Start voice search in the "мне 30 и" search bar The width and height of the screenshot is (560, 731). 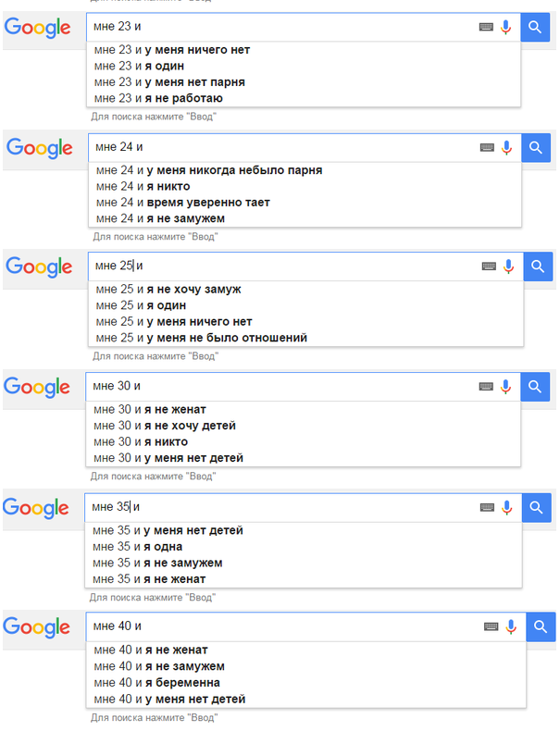[506, 386]
